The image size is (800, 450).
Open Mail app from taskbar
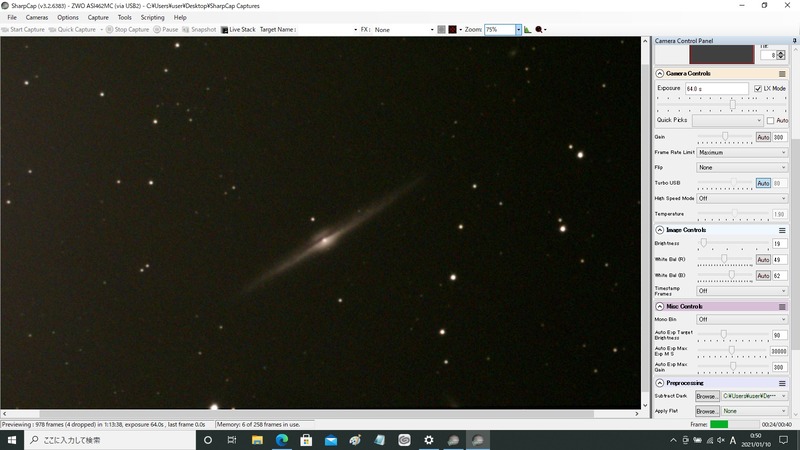point(331,440)
